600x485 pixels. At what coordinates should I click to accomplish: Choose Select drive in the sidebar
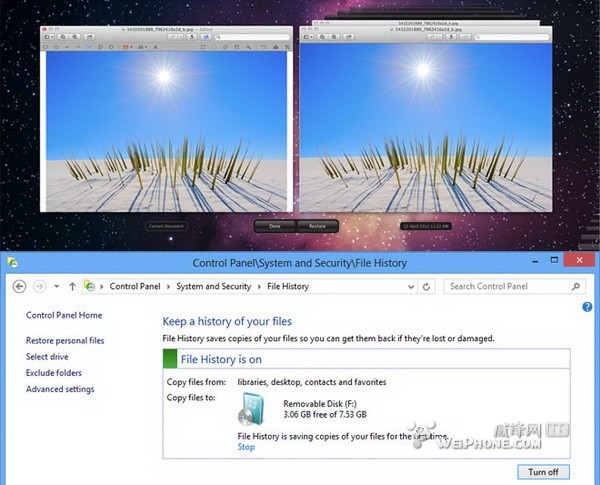pyautogui.click(x=47, y=356)
